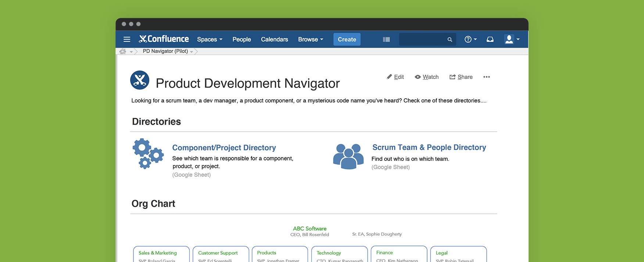Toggle the sidebar panel icon

point(386,39)
